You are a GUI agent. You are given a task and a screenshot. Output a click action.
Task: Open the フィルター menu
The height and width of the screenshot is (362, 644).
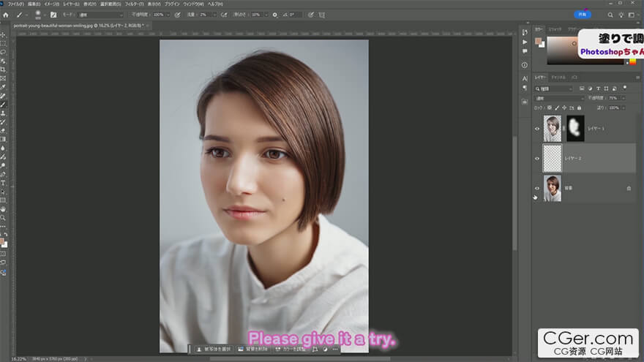point(132,4)
